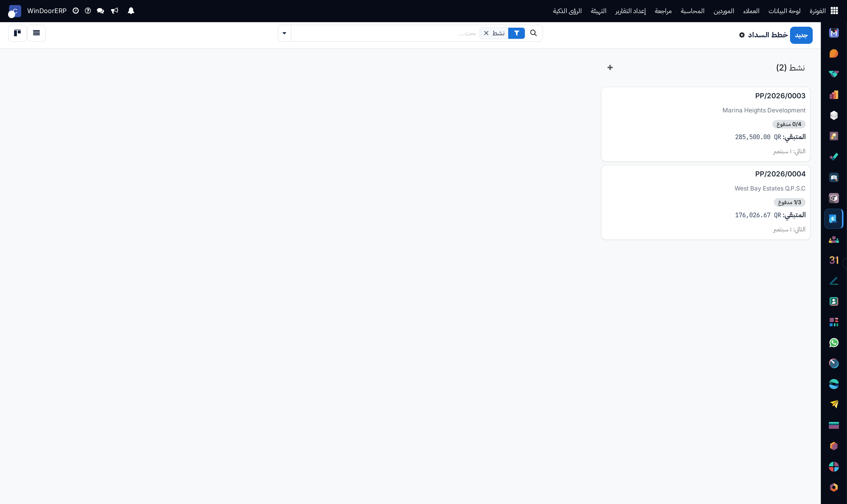The width and height of the screenshot is (847, 504).
Task: Open the الرؤى الذكية menu
Action: 567,11
